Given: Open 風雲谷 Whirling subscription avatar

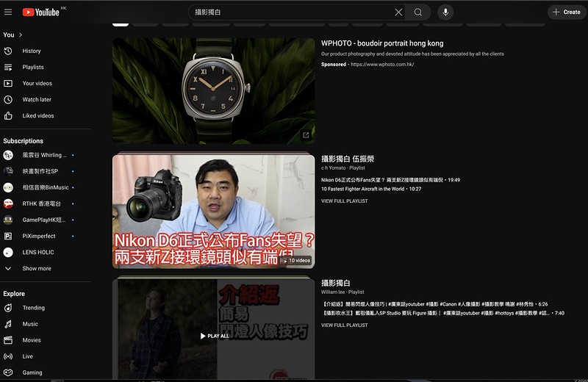Looking at the screenshot, I should click(8, 155).
